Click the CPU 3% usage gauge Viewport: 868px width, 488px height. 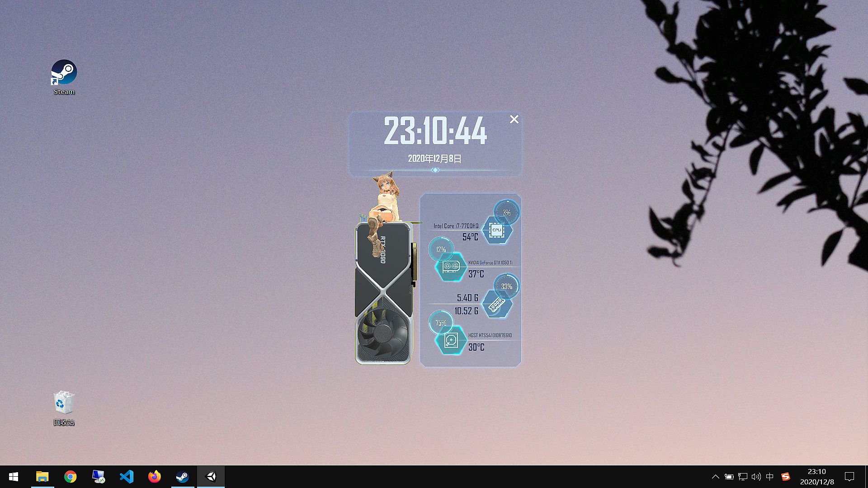pyautogui.click(x=506, y=212)
